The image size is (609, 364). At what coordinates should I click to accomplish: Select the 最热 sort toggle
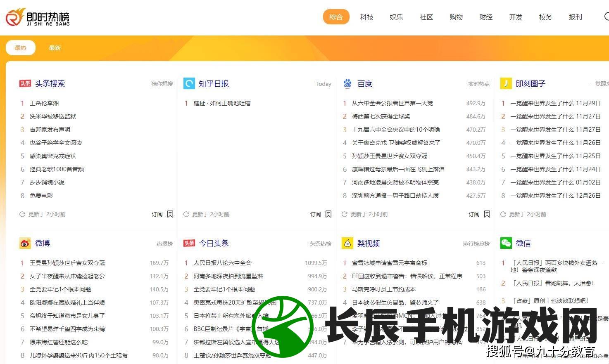pyautogui.click(x=21, y=48)
